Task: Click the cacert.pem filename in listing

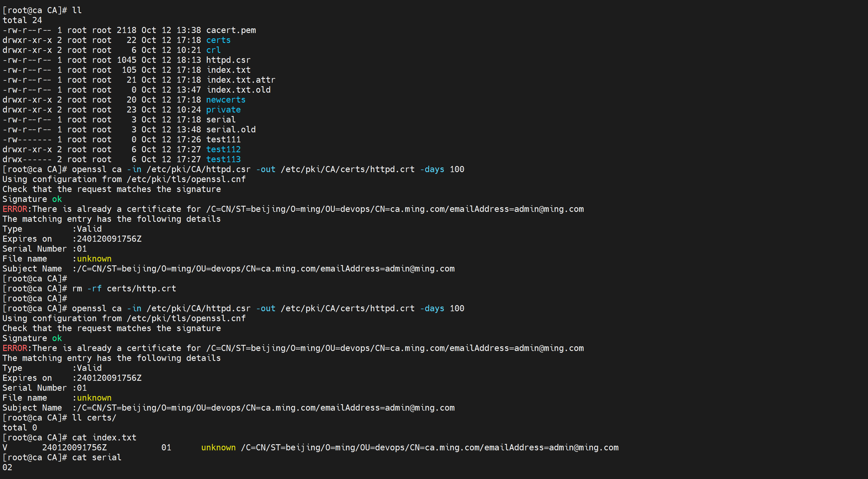Action: (231, 30)
